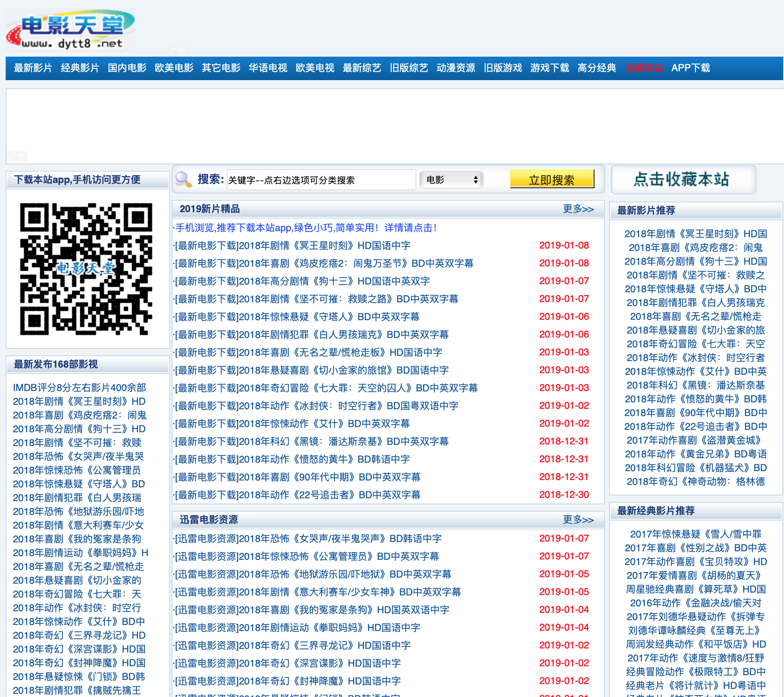Click 收藏本站 in the navigation bar
784x697 pixels.
pos(643,68)
